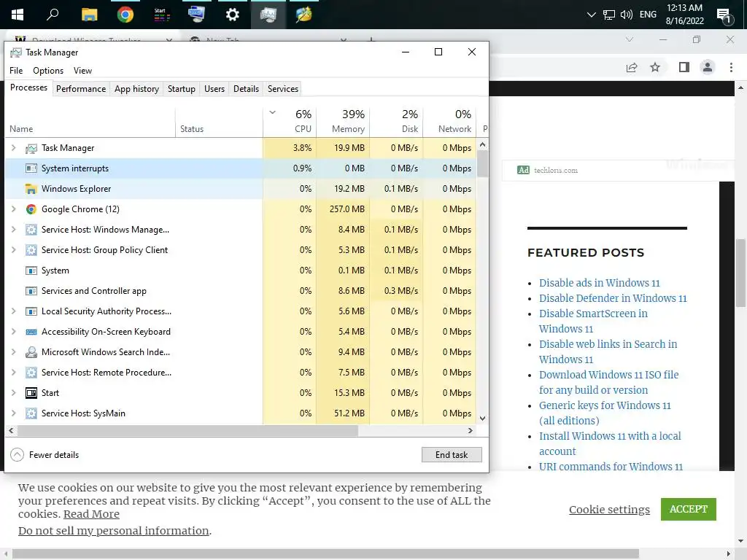The image size is (747, 560).
Task: Expand Local Security Authority Process row
Action: click(x=13, y=311)
